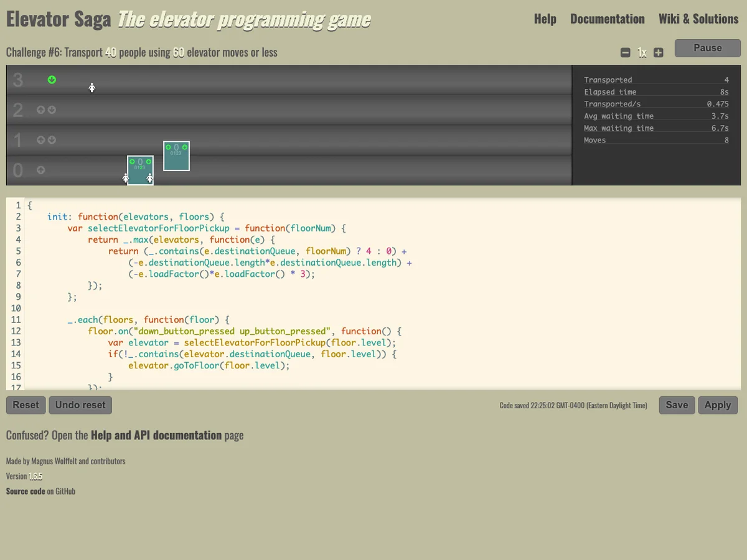Viewport: 747px width, 560px height.
Task: Click the Max waiting time stat
Action: click(x=656, y=128)
